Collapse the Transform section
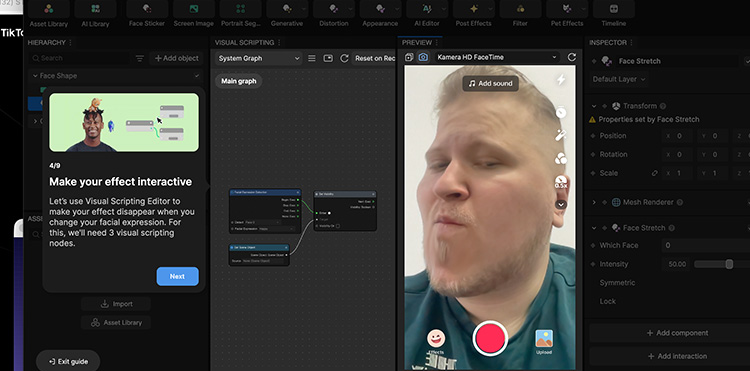 pyautogui.click(x=594, y=106)
